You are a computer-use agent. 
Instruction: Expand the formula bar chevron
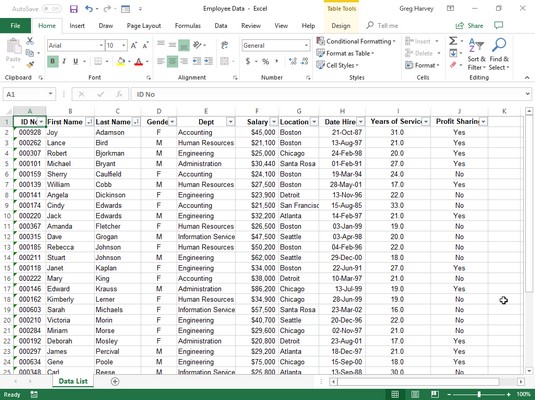(527, 94)
